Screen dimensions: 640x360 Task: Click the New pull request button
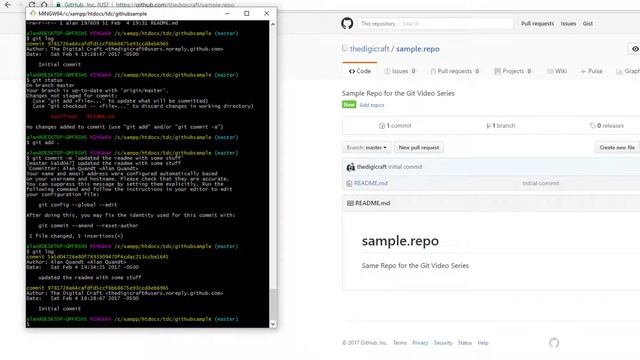point(419,147)
